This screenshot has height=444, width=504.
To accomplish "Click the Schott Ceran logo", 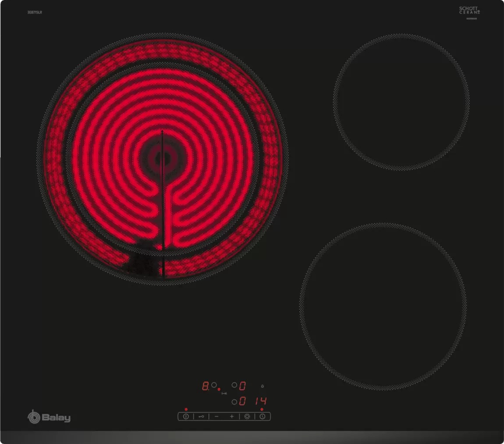I will (x=469, y=11).
